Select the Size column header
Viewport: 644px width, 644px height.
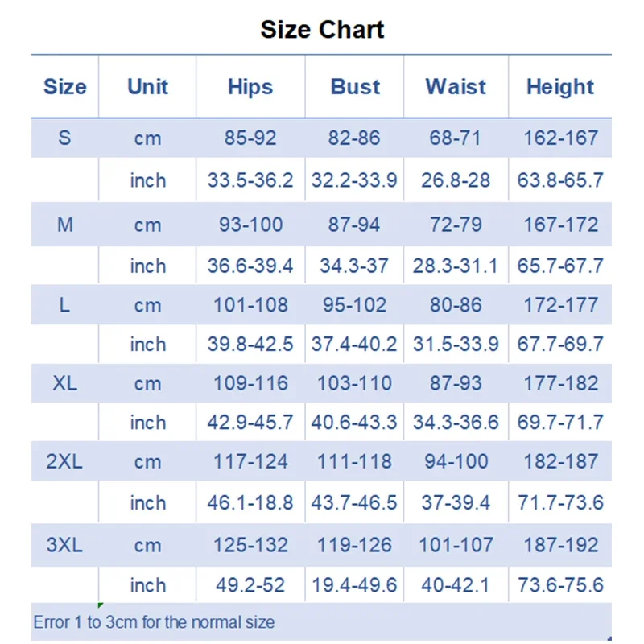click(64, 87)
